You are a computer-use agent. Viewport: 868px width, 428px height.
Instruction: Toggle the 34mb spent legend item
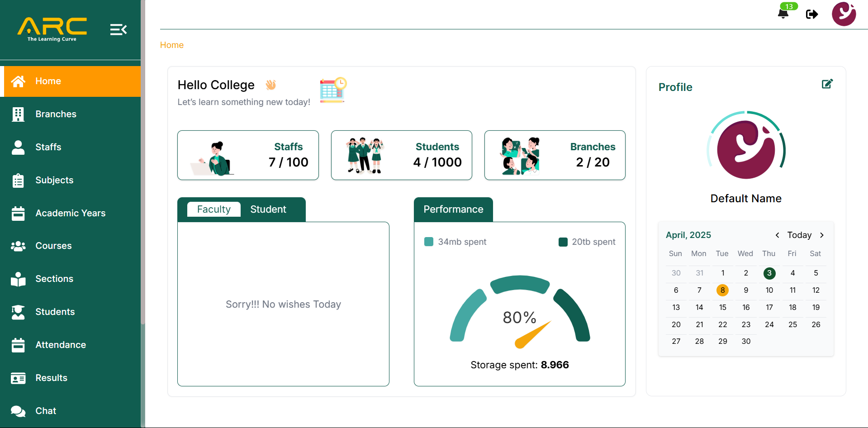455,242
